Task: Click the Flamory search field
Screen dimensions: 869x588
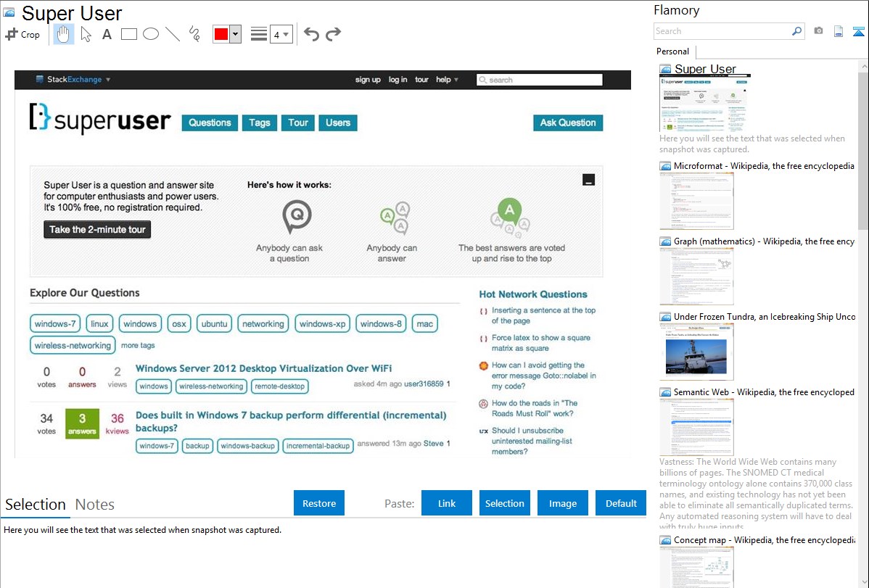Action: (x=722, y=31)
